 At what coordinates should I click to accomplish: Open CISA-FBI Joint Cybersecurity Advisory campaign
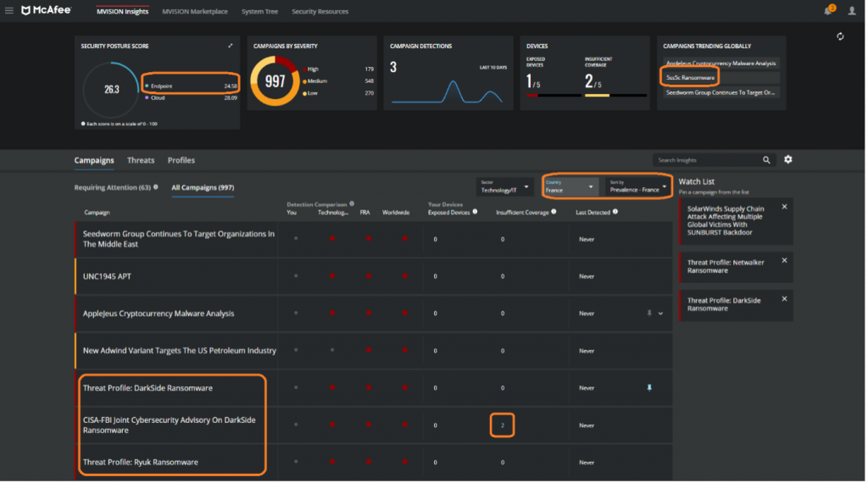point(170,425)
